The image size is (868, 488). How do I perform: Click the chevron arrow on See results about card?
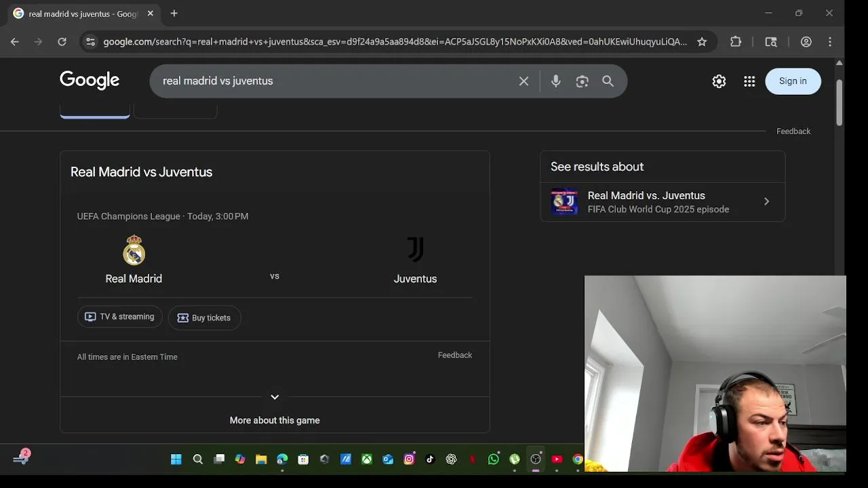pos(767,201)
